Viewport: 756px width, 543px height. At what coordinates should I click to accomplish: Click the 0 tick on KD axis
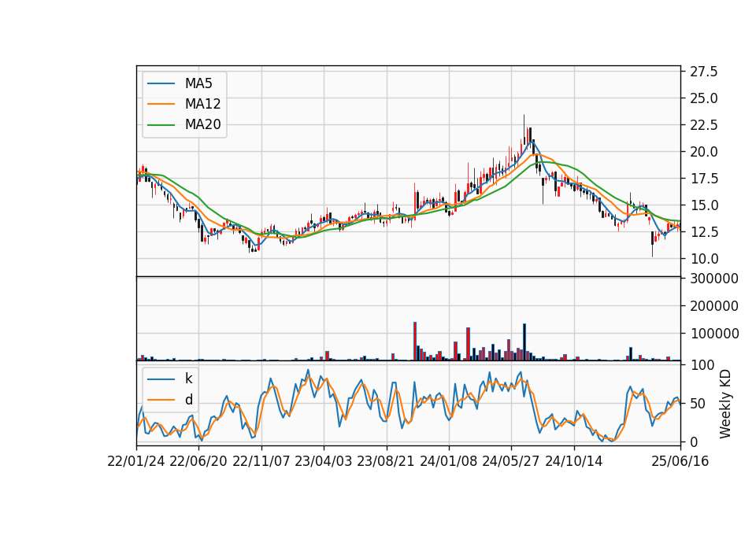pos(694,441)
